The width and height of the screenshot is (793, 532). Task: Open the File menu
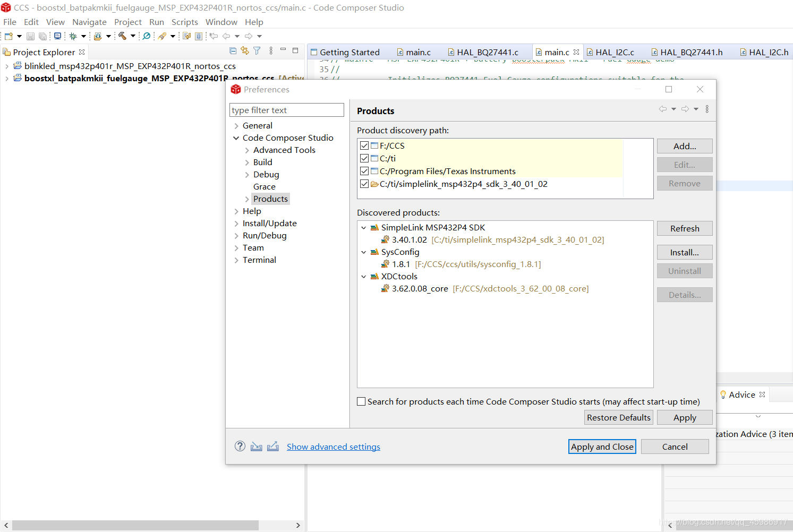pos(10,22)
